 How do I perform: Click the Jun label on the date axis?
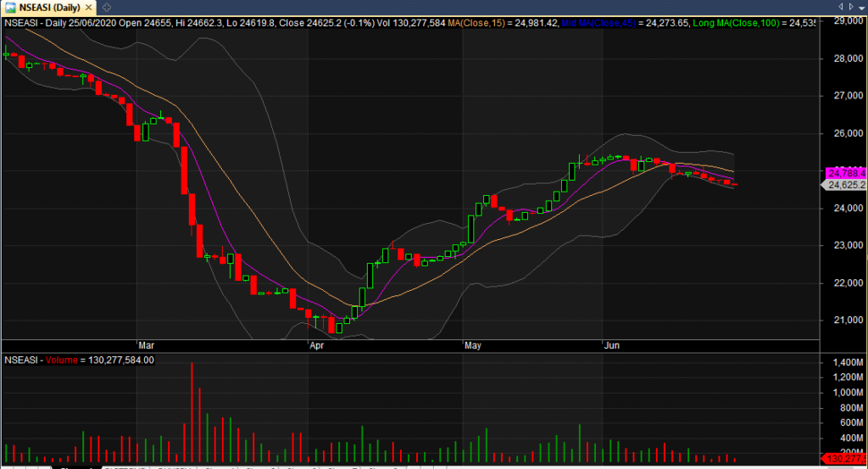tap(612, 346)
